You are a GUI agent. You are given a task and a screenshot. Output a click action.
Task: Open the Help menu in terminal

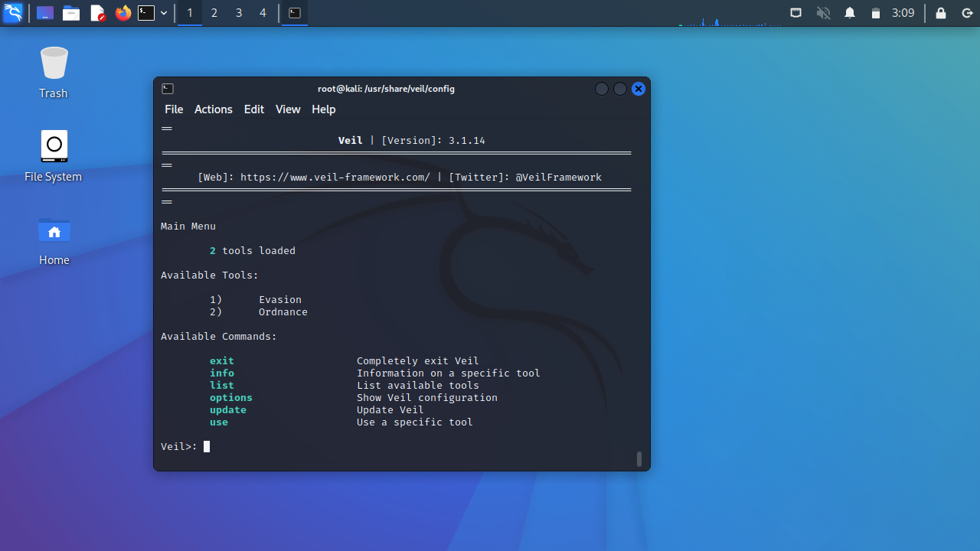[x=323, y=109]
